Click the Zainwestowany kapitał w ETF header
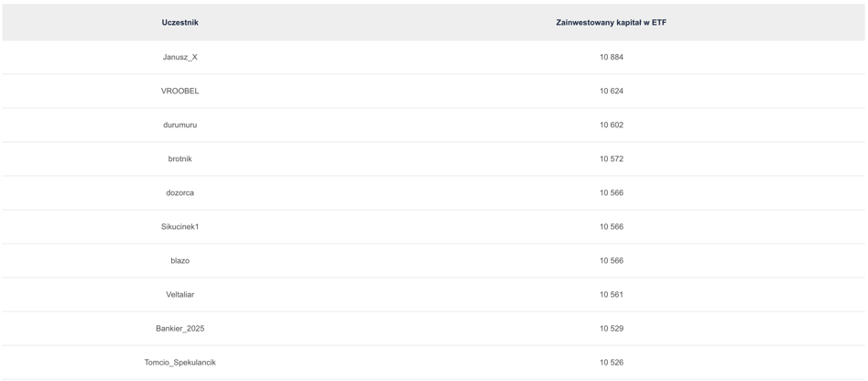Screen dimensions: 868x381 (611, 23)
